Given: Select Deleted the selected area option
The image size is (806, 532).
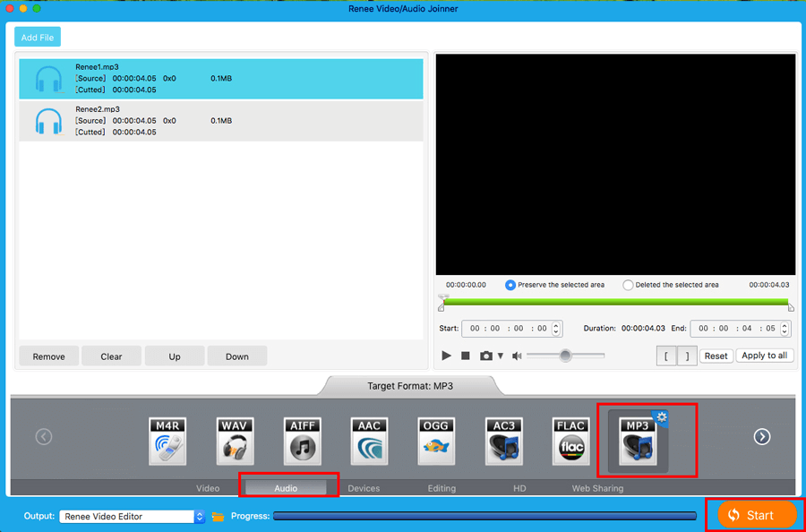Looking at the screenshot, I should [628, 285].
